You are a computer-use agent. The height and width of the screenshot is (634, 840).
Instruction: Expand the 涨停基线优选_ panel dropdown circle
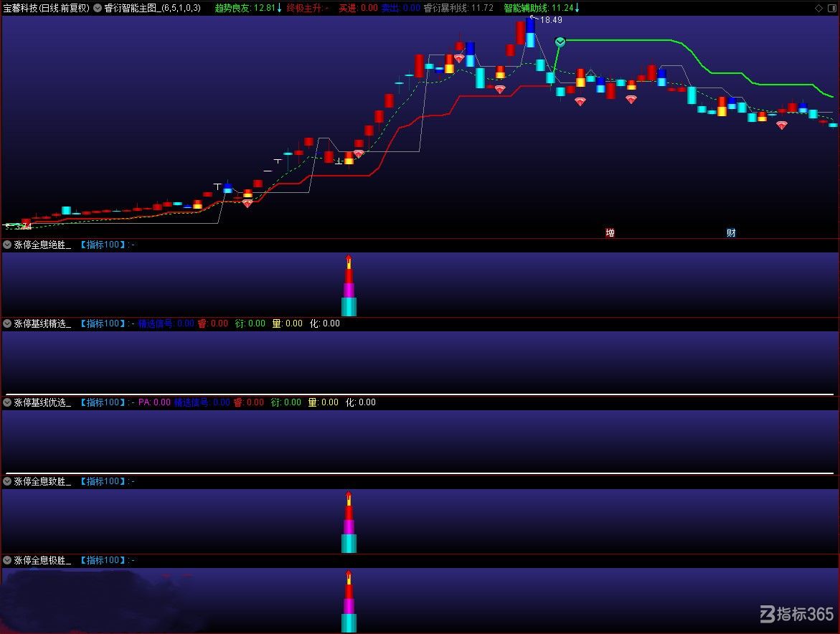pos(7,402)
